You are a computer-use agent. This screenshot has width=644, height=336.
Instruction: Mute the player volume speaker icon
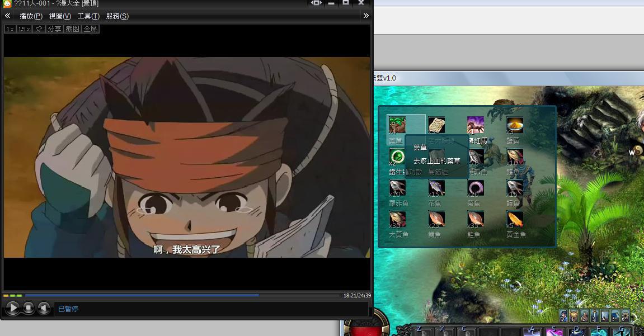(44, 307)
